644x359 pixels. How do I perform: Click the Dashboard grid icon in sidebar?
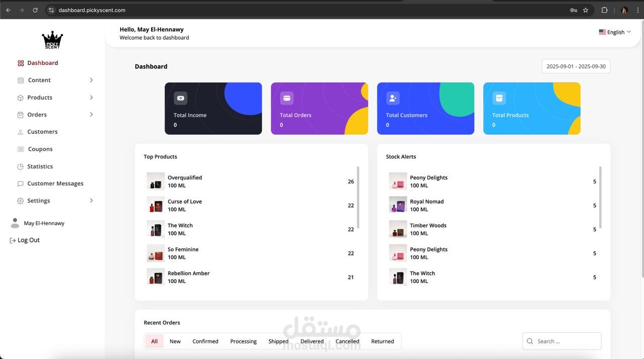pos(21,63)
